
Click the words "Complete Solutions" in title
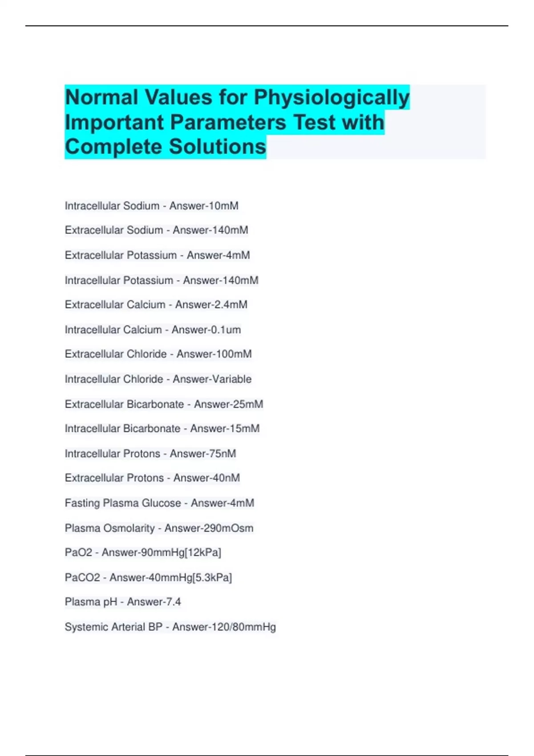click(166, 147)
